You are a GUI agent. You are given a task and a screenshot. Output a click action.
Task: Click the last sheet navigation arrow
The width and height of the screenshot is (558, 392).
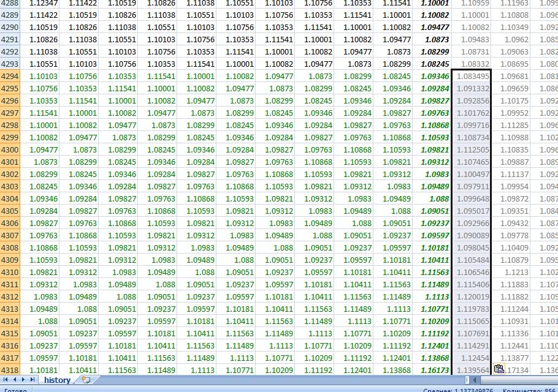click(x=33, y=380)
